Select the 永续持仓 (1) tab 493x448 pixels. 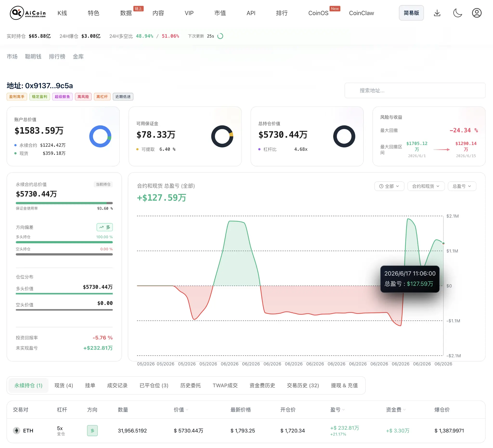(x=28, y=385)
